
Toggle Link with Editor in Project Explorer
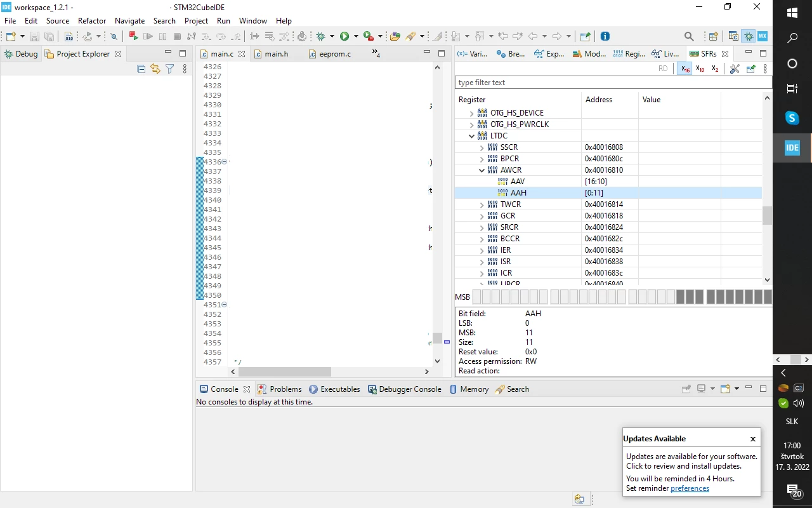pos(155,69)
